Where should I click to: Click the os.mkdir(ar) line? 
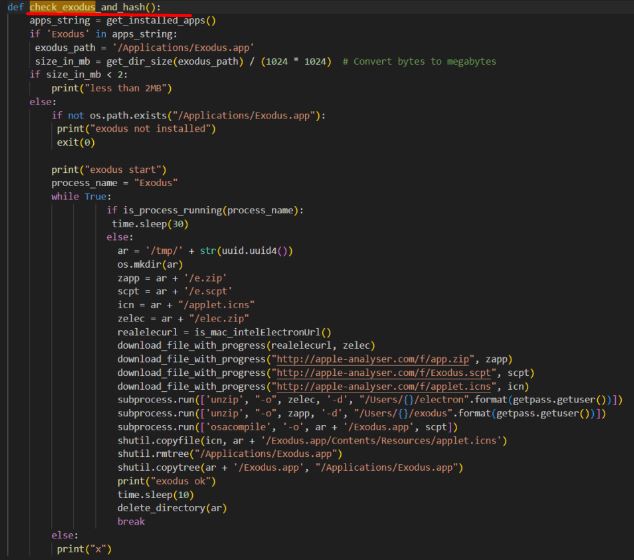pyautogui.click(x=150, y=264)
